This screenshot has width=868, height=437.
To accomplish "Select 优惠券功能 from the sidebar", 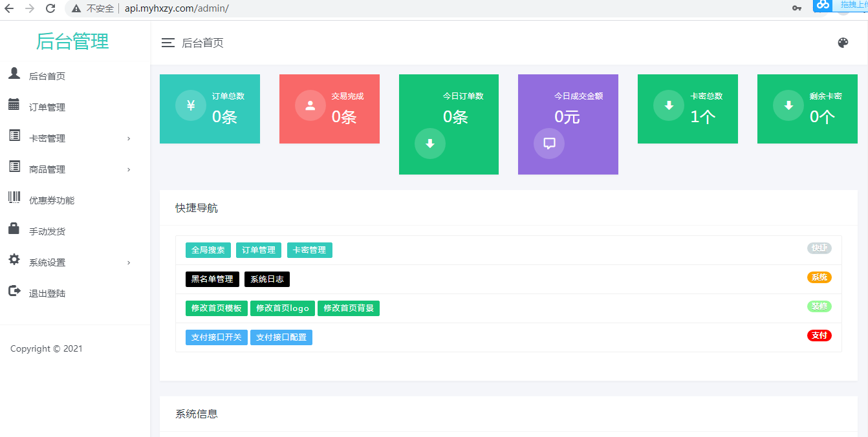I will click(52, 200).
